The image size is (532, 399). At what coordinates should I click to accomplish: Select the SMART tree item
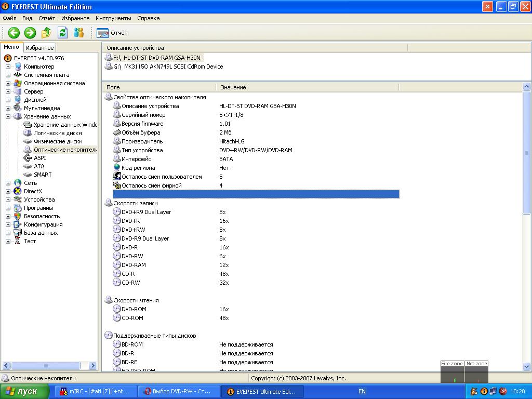click(42, 175)
